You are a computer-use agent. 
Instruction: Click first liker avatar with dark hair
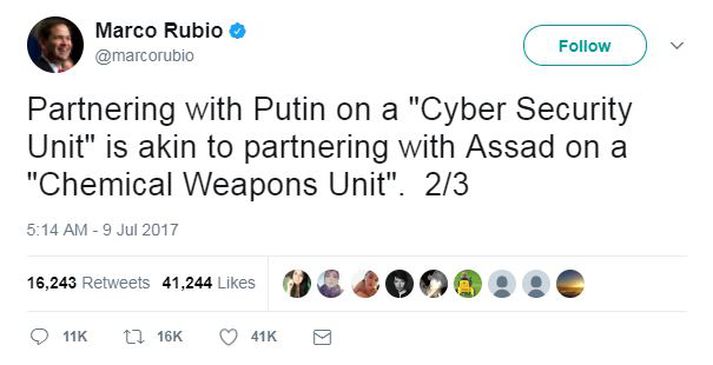tap(297, 283)
